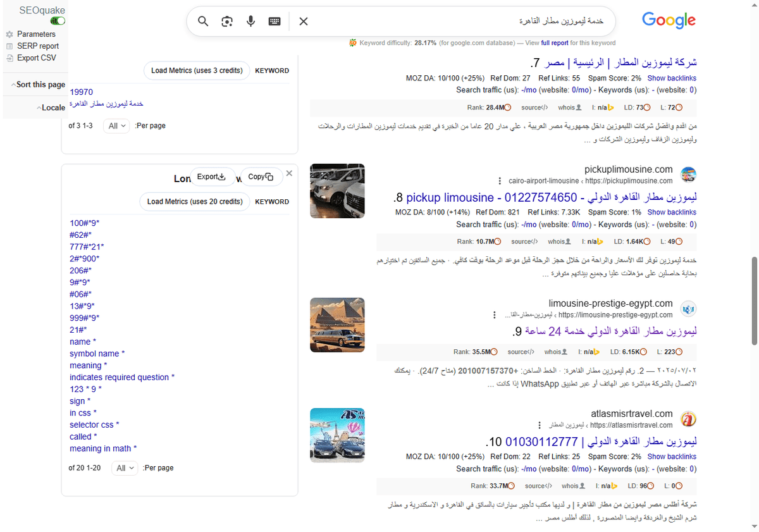Collapse the 'Sort this page' section
Viewport: 759px width, 532px height.
[x=40, y=84]
